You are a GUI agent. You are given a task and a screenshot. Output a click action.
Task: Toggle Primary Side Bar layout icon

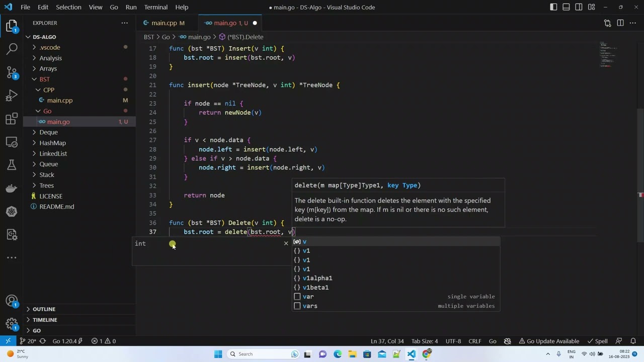click(x=553, y=7)
